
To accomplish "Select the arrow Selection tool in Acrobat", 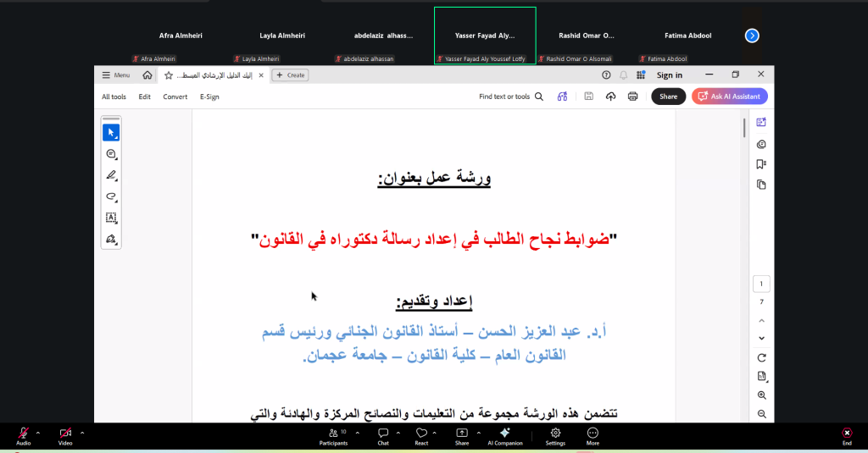I will point(111,133).
